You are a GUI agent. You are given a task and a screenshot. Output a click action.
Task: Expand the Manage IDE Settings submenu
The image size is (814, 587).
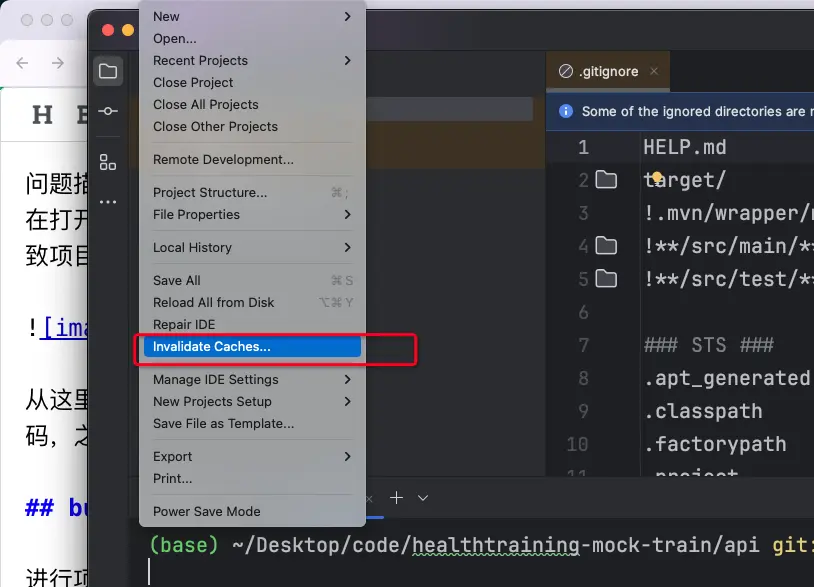click(x=252, y=379)
